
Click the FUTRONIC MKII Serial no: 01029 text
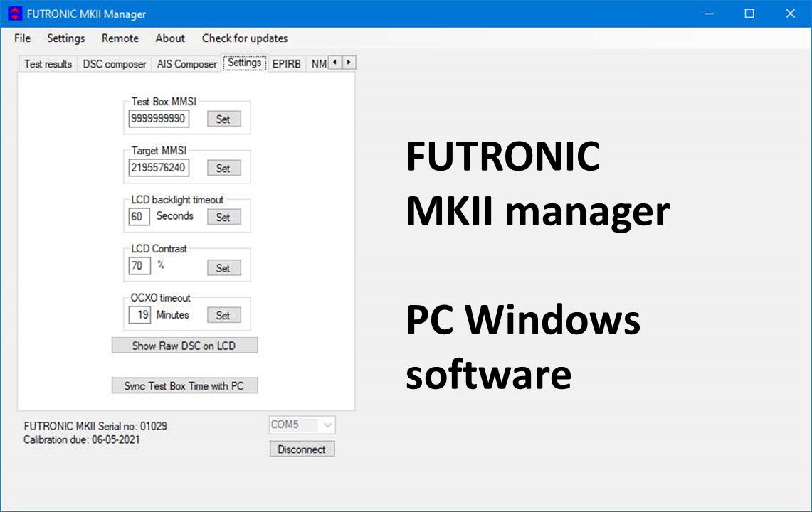(x=95, y=426)
